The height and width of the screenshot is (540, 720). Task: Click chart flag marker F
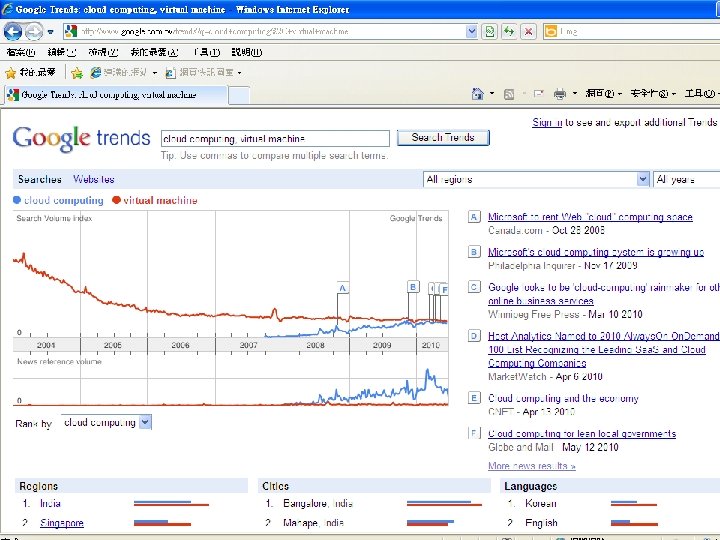tap(444, 290)
